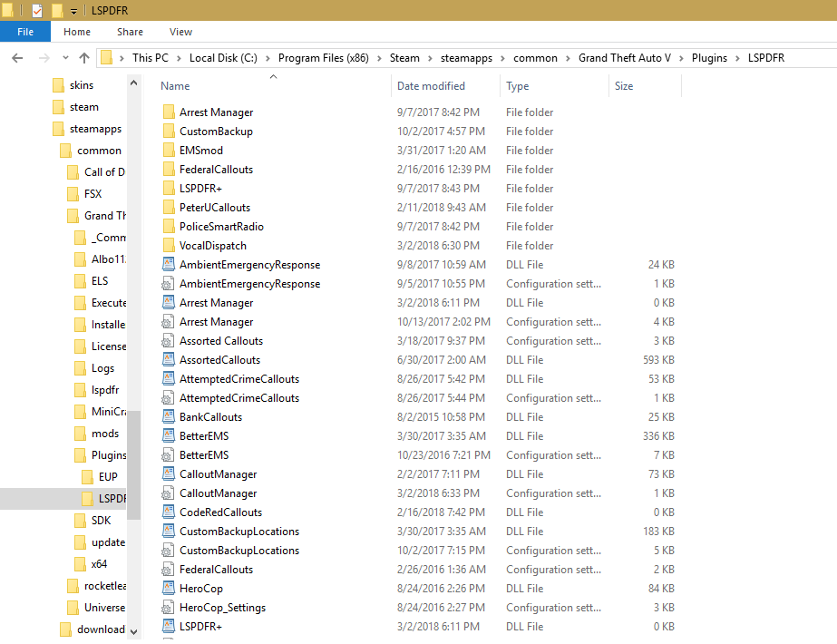Select the EMSmod folder icon

click(x=168, y=150)
